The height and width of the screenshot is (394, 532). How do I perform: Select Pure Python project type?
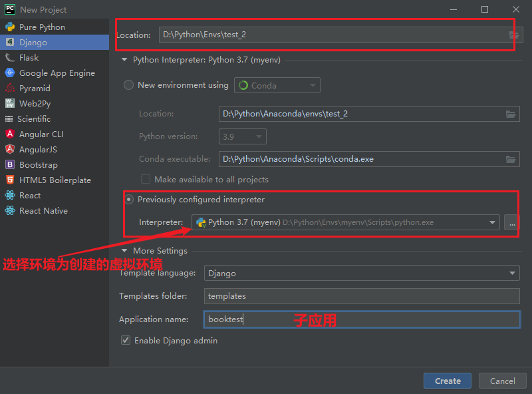click(55, 27)
